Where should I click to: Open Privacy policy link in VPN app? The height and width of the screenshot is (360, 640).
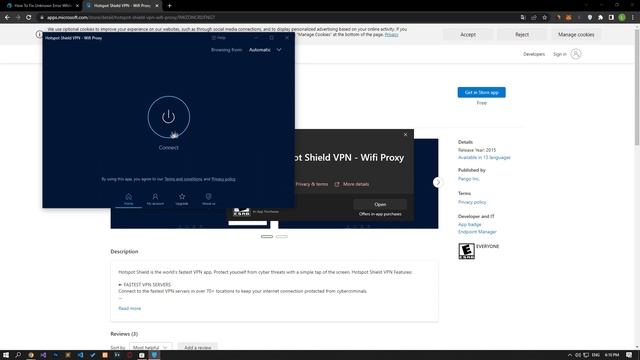(223, 179)
